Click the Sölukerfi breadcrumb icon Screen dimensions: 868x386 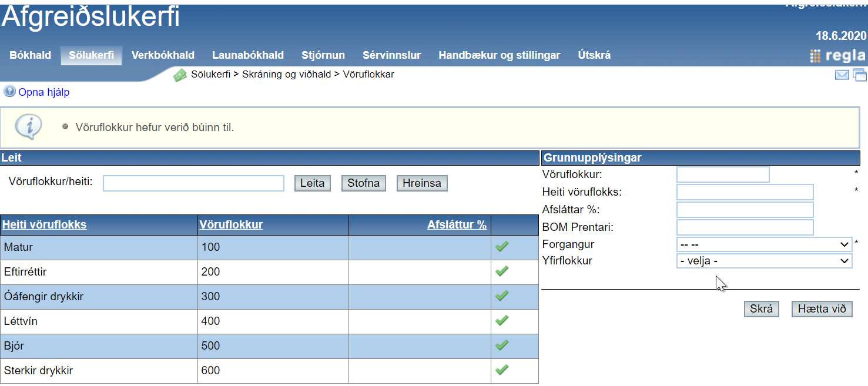click(x=180, y=75)
